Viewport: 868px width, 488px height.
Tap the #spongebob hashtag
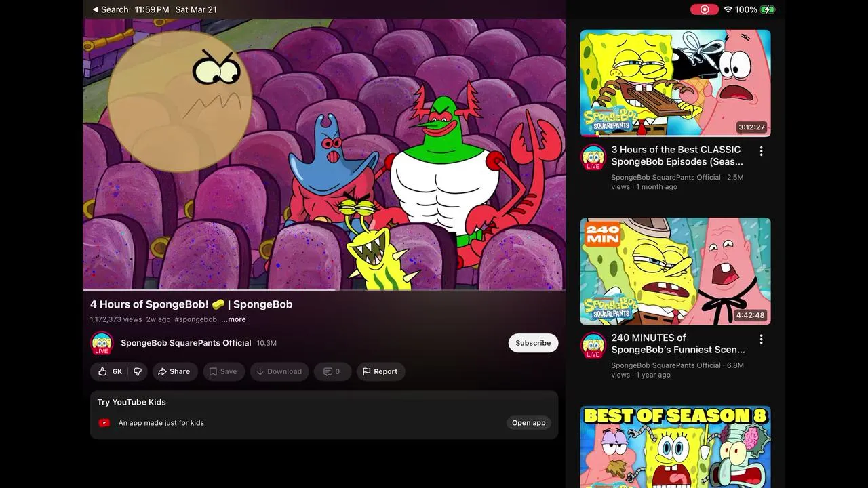195,319
